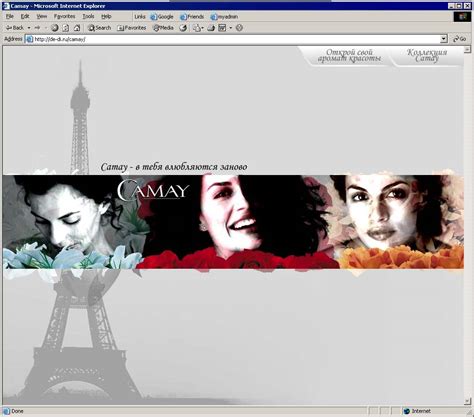Click the woman with white lilies image

click(x=72, y=222)
